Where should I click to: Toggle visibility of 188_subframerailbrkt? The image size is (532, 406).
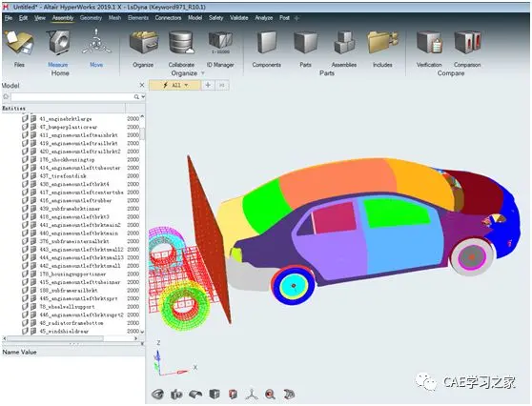[x=25, y=291]
